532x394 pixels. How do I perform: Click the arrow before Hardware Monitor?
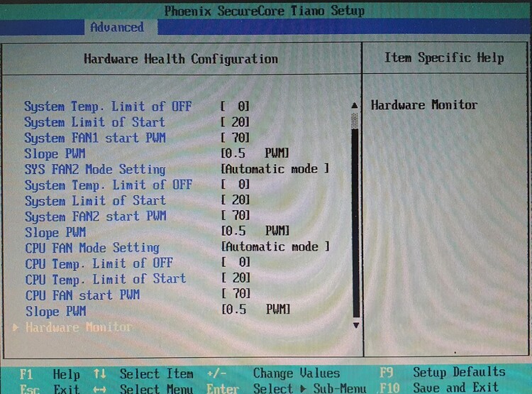[16, 327]
